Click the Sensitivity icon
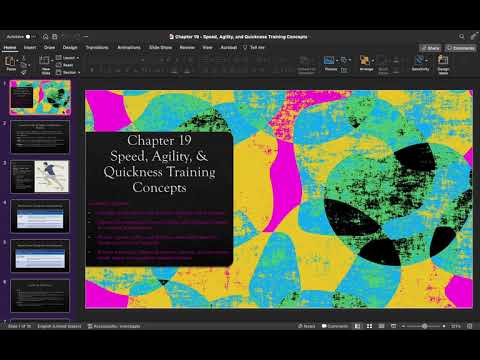 (x=419, y=60)
